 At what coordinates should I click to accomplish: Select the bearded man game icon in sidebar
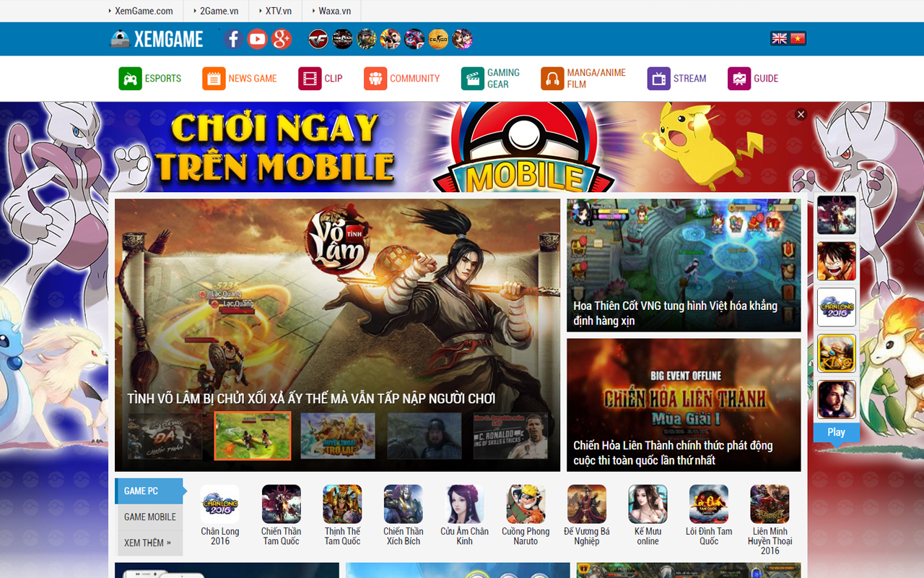837,400
